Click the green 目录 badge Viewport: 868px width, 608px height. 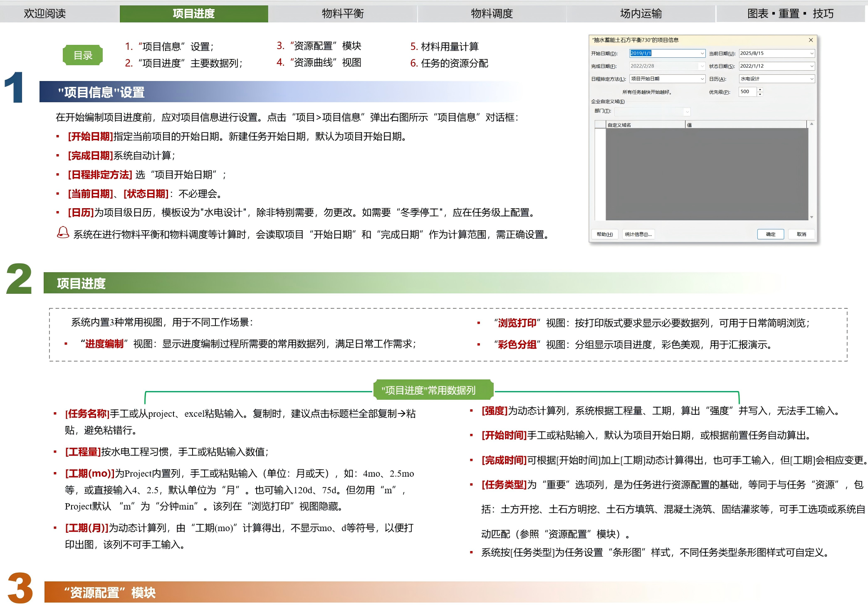tap(83, 55)
